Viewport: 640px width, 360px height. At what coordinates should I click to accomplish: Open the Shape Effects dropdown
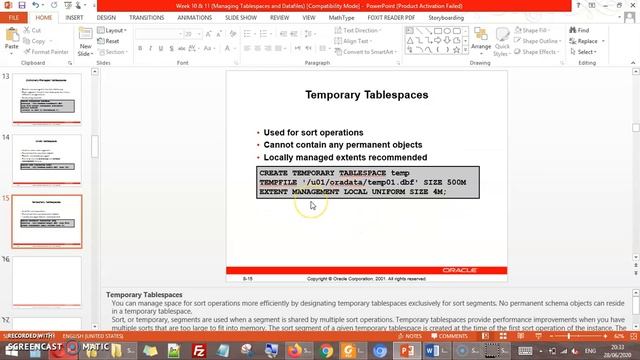pyautogui.click(x=537, y=52)
